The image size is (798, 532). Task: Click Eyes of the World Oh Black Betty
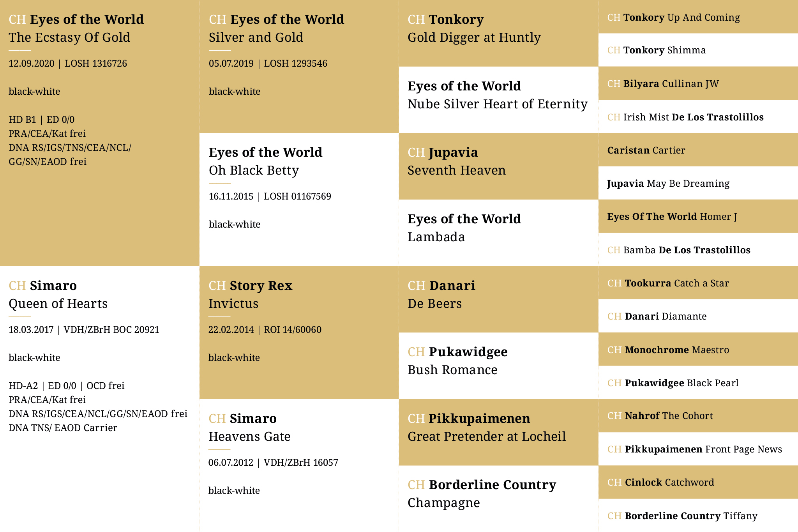pos(265,161)
